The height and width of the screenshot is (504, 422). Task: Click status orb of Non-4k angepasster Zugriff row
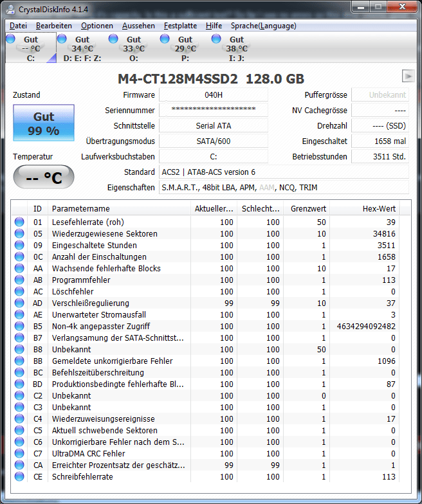pyautogui.click(x=19, y=326)
